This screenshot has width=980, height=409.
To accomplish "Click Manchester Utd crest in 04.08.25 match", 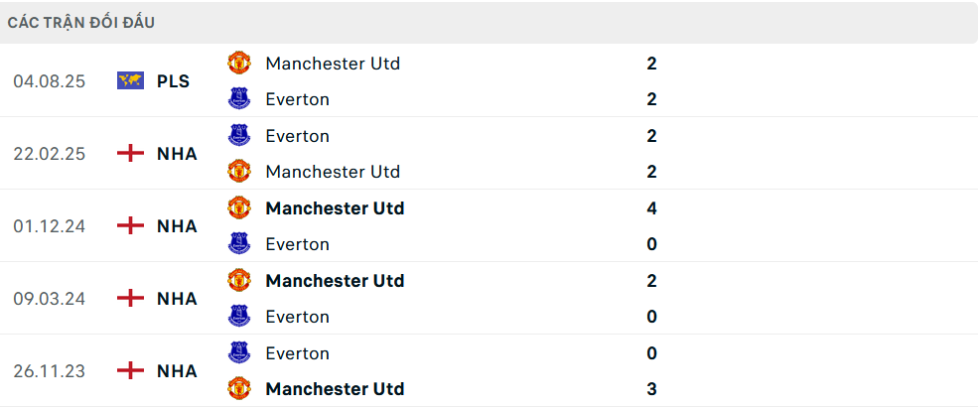I will (239, 64).
